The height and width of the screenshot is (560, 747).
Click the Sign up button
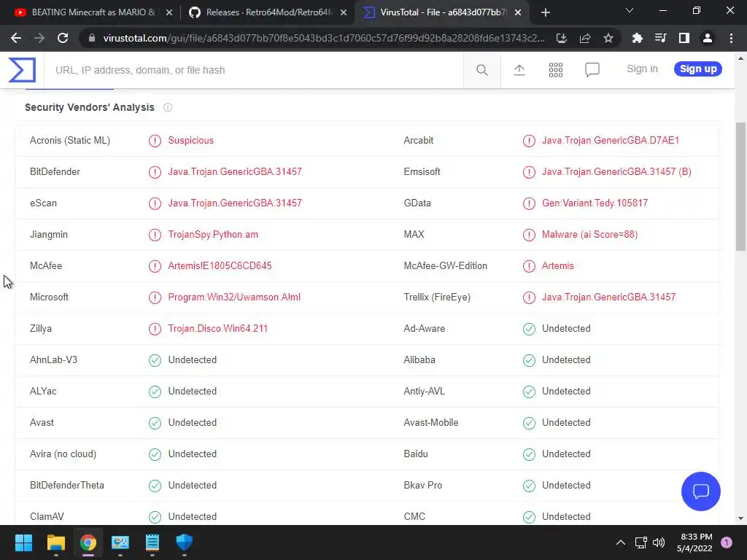[698, 69]
